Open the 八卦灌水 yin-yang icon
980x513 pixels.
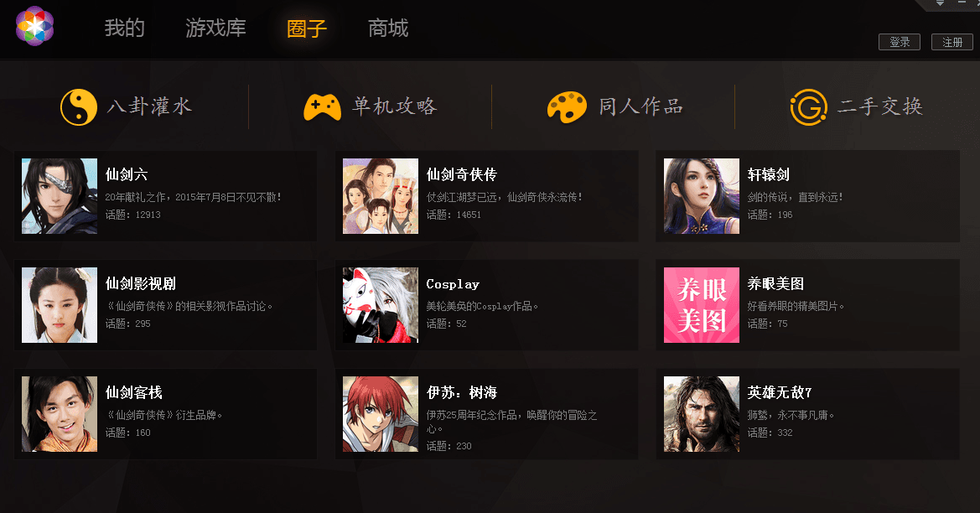coord(79,106)
